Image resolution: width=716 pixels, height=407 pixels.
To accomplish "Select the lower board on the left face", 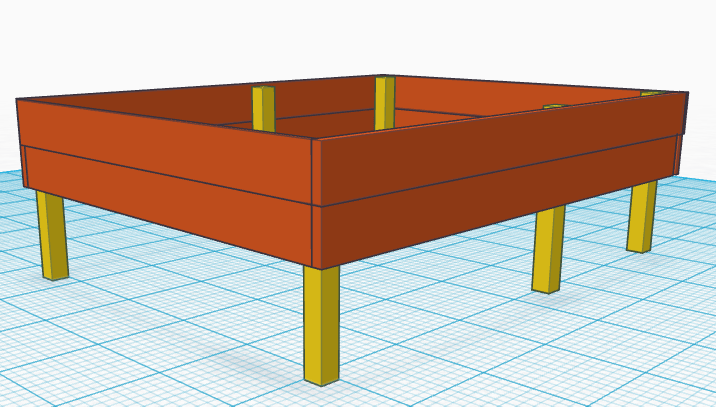I will [160, 195].
